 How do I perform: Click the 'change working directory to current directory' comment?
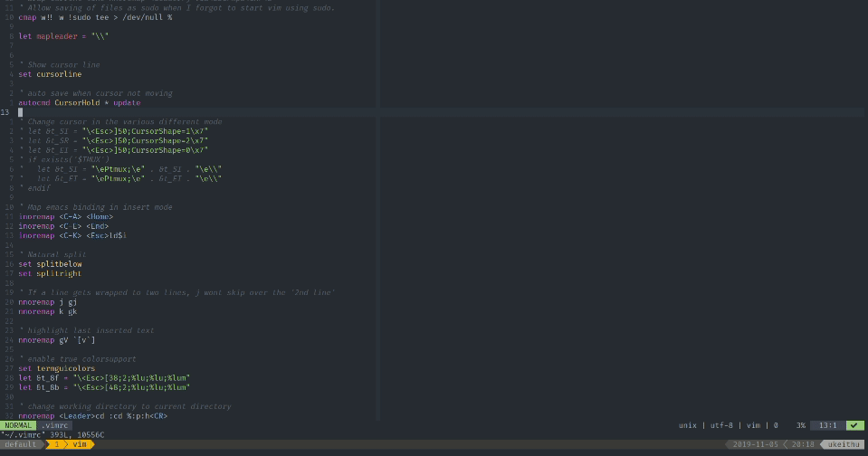pyautogui.click(x=125, y=406)
